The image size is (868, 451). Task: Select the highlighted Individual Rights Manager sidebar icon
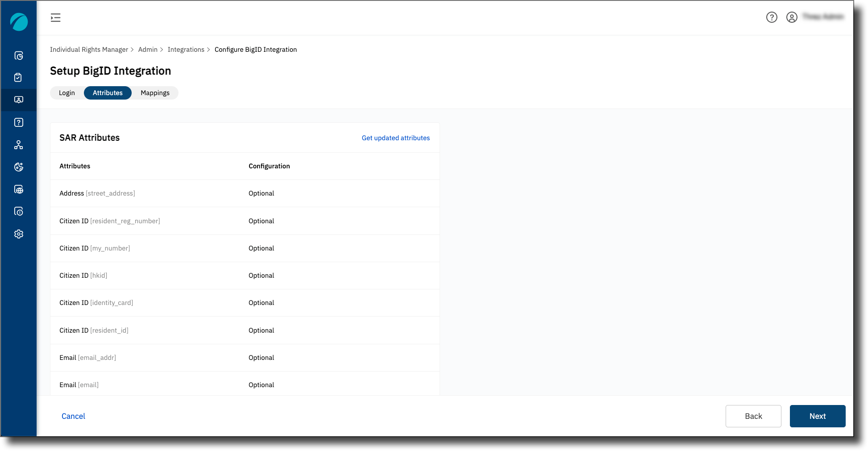pos(19,100)
